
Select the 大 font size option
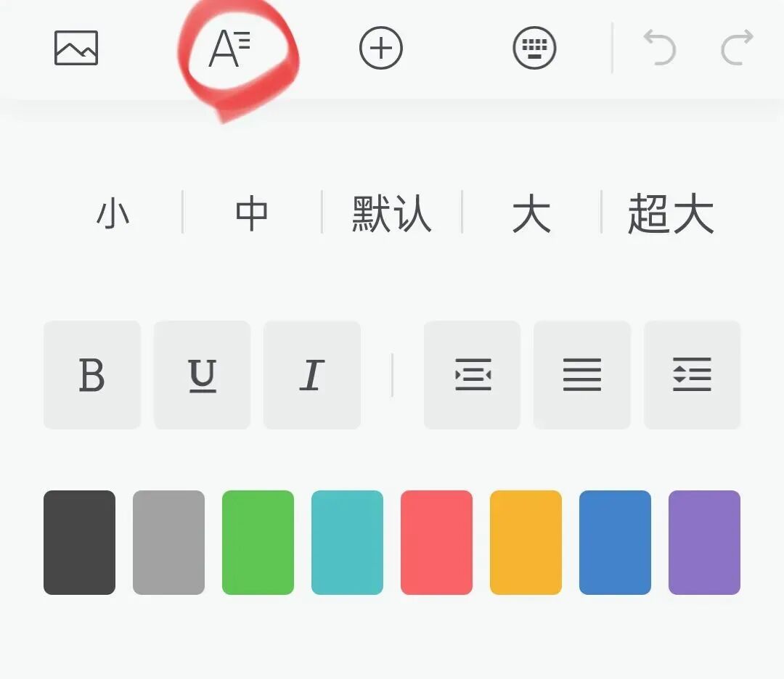point(534,211)
